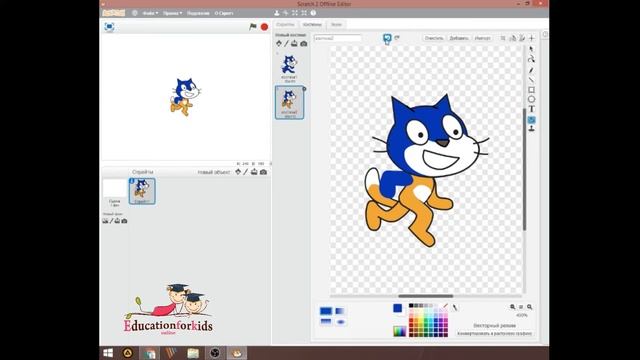The height and width of the screenshot is (360, 640).
Task: Select the Ellipse tool
Action: pyautogui.click(x=531, y=99)
